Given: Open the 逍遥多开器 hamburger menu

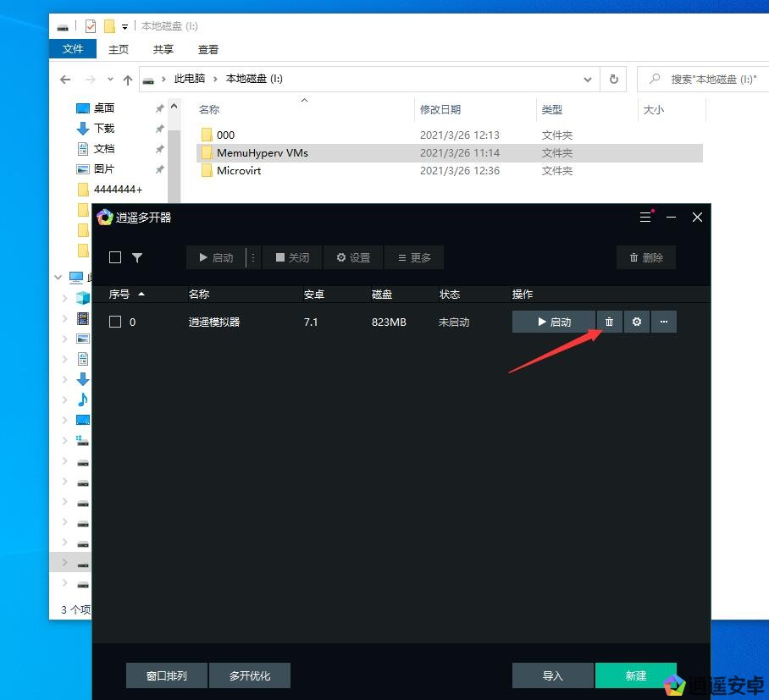Looking at the screenshot, I should [x=645, y=218].
